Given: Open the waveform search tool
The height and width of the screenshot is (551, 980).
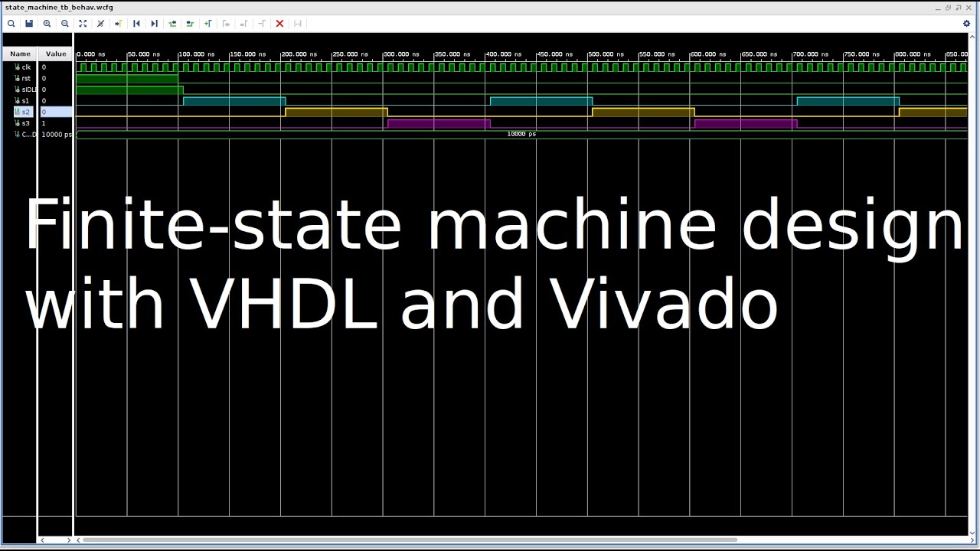Looking at the screenshot, I should coord(11,24).
